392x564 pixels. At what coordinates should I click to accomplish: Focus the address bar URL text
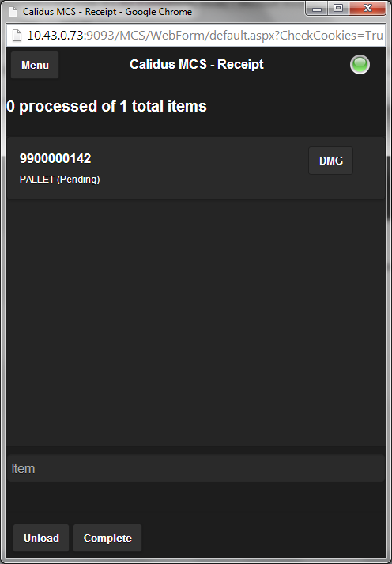pyautogui.click(x=205, y=36)
